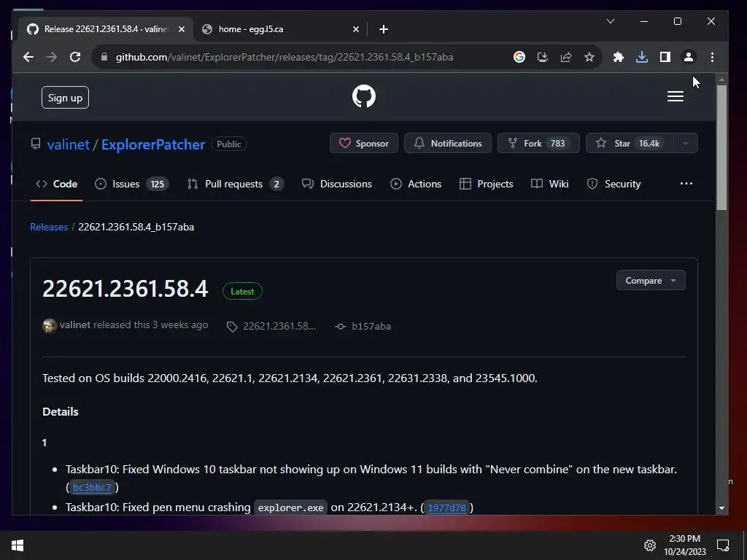Click the Latest release badge
This screenshot has height=560, width=747.
[242, 292]
